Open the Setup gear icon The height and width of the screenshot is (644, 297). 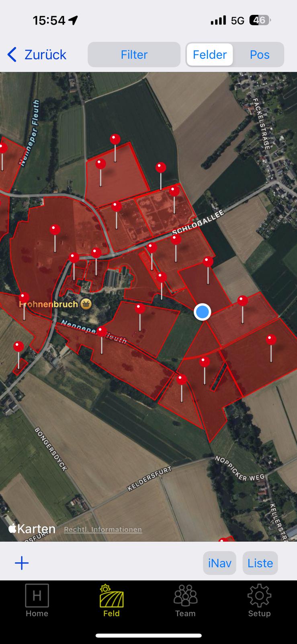[x=259, y=595]
